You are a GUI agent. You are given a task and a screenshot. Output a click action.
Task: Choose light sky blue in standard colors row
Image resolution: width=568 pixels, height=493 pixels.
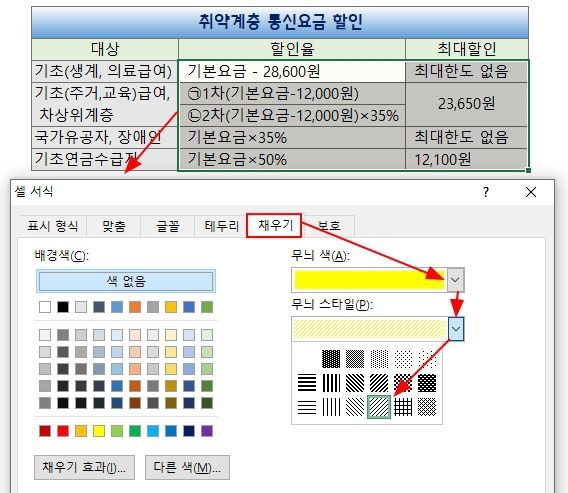point(153,431)
